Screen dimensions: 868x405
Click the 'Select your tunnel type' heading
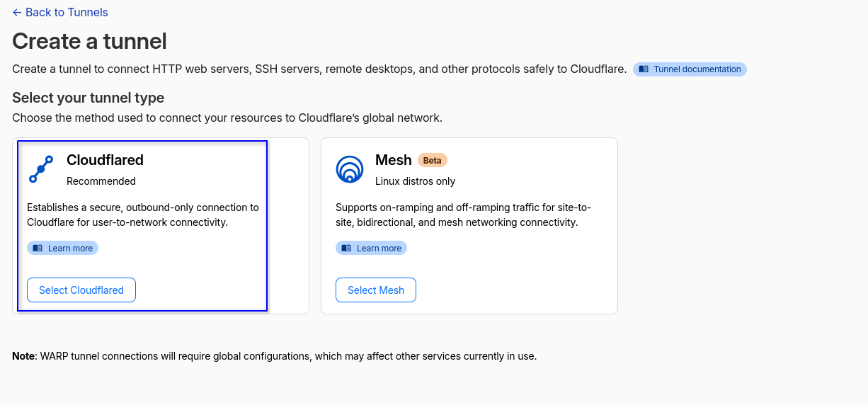coord(88,98)
